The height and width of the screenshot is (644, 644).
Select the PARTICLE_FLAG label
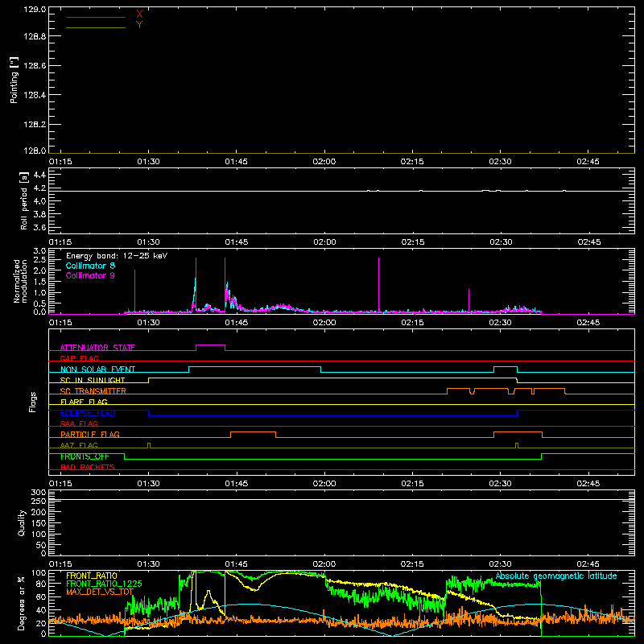pos(90,435)
